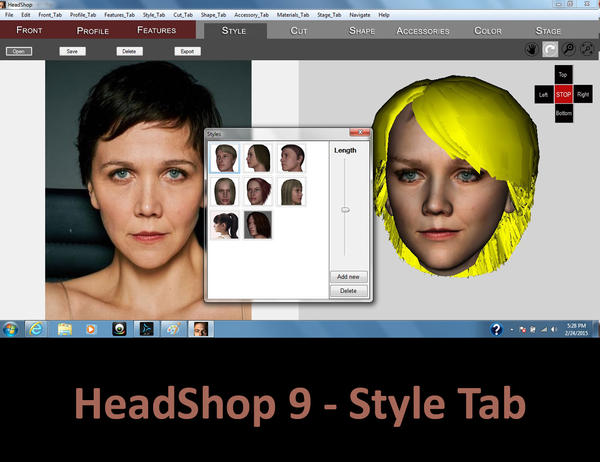Launch Internet Explorer from taskbar

coord(36,329)
